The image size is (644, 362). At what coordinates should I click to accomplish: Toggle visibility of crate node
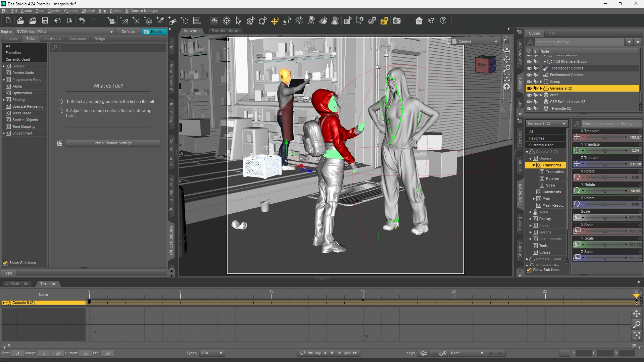click(529, 95)
